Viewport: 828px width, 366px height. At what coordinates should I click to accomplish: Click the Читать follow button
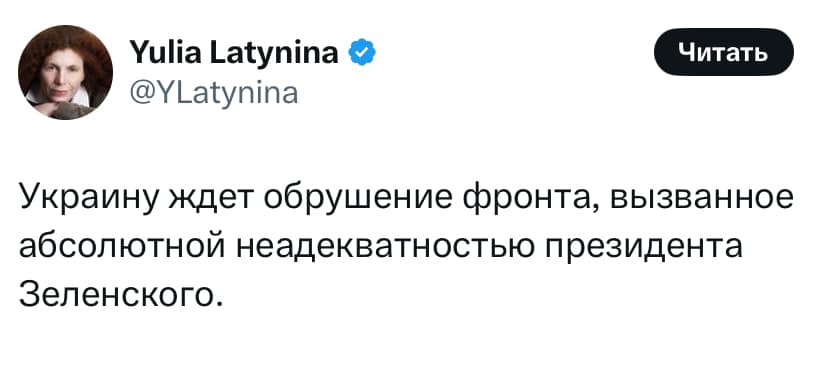[723, 52]
